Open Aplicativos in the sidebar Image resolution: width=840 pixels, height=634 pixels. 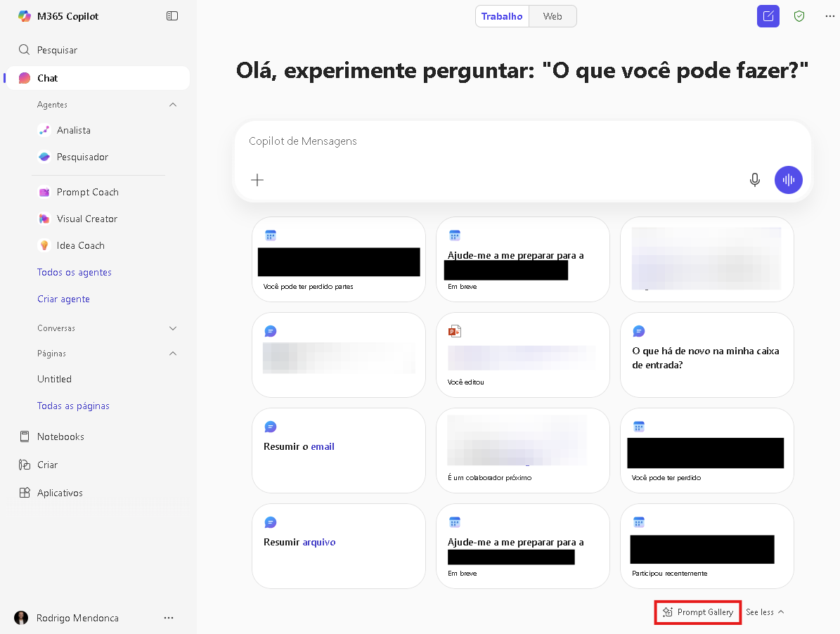pos(60,493)
